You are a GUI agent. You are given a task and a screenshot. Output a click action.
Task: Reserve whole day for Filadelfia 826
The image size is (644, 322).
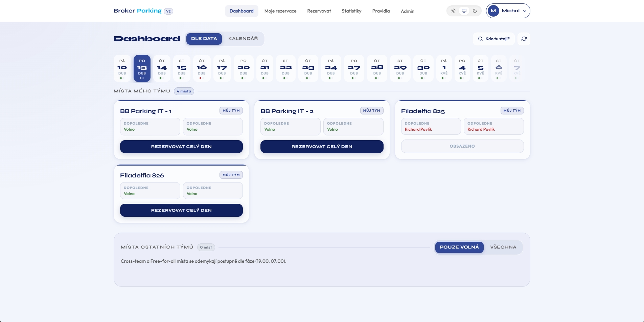click(x=181, y=210)
